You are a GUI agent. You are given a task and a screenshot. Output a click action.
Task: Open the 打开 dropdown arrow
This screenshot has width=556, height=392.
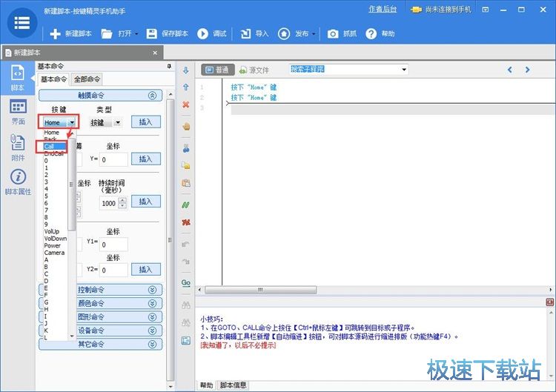tap(136, 34)
